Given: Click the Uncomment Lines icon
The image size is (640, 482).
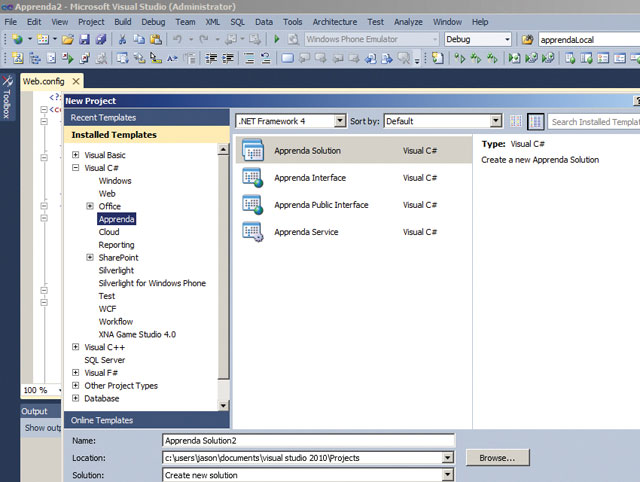Looking at the screenshot, I should pyautogui.click(x=266, y=58).
